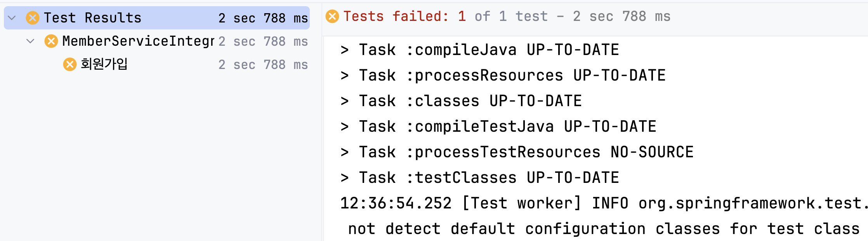The height and width of the screenshot is (241, 868).
Task: Collapse the MemberServiceIntegr test class node
Action: point(30,41)
